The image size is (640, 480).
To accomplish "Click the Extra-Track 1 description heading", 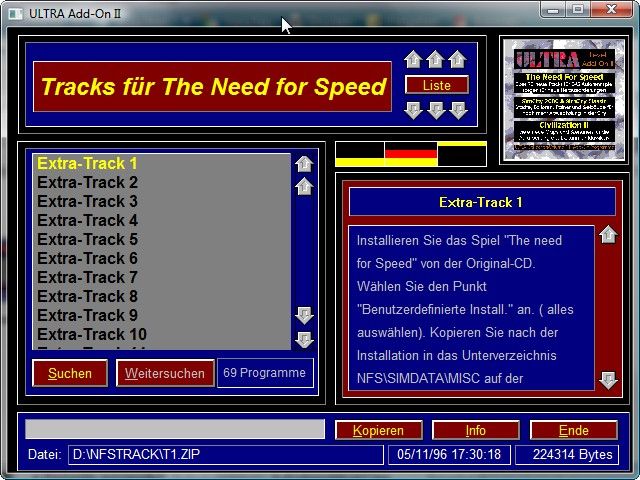I will point(482,202).
